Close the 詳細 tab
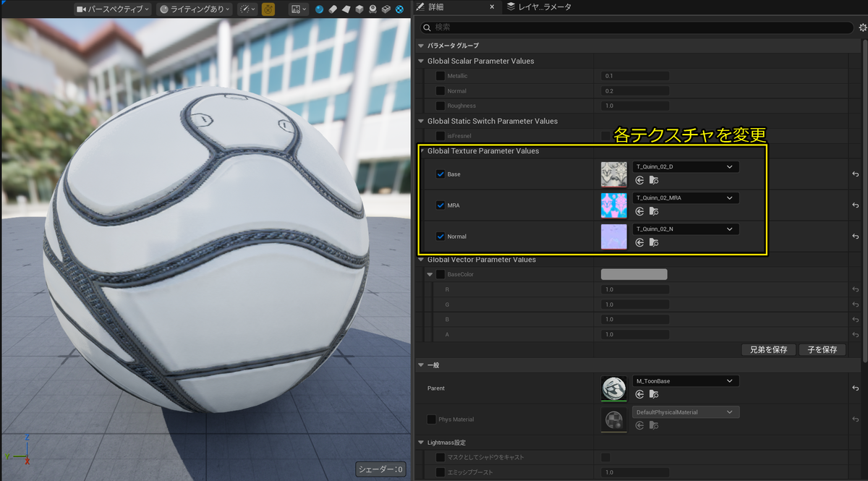 coord(493,7)
